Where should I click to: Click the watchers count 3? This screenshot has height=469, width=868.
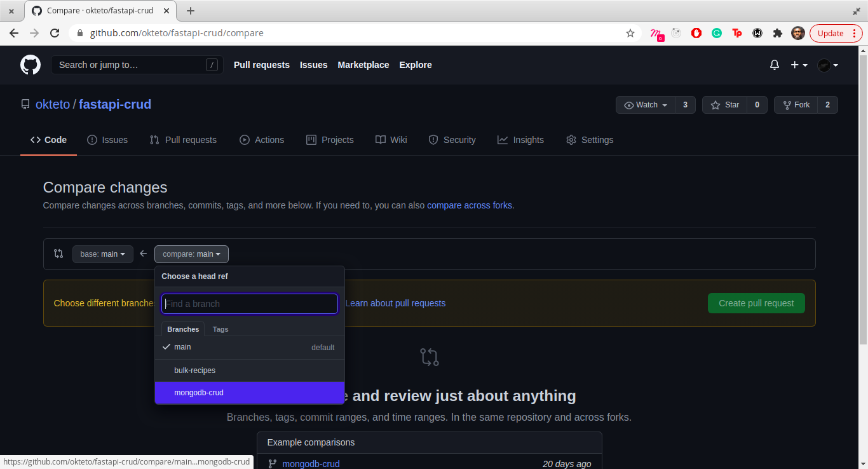click(685, 105)
